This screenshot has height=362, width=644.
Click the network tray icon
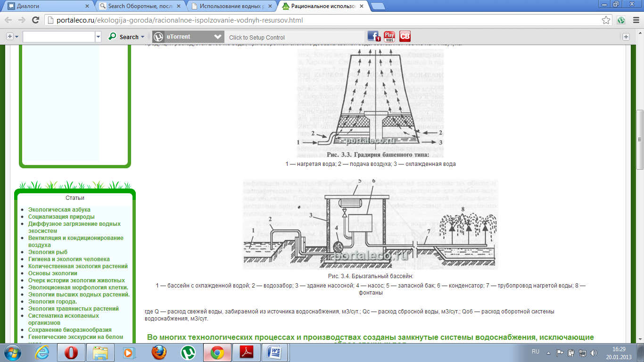[583, 352]
